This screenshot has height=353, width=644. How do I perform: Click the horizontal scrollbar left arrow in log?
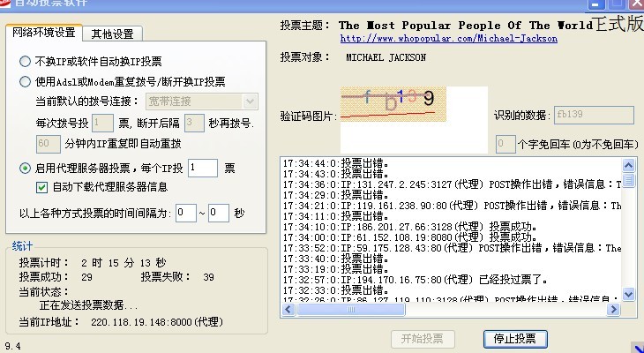click(287, 310)
